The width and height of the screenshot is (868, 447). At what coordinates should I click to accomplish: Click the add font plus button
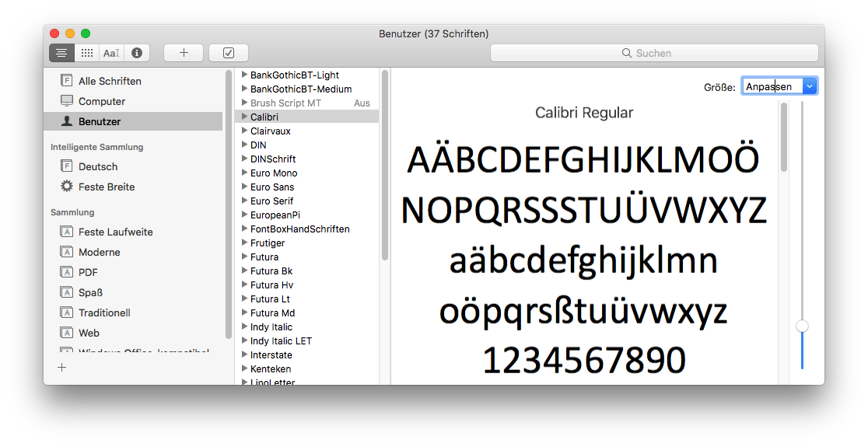pyautogui.click(x=184, y=53)
